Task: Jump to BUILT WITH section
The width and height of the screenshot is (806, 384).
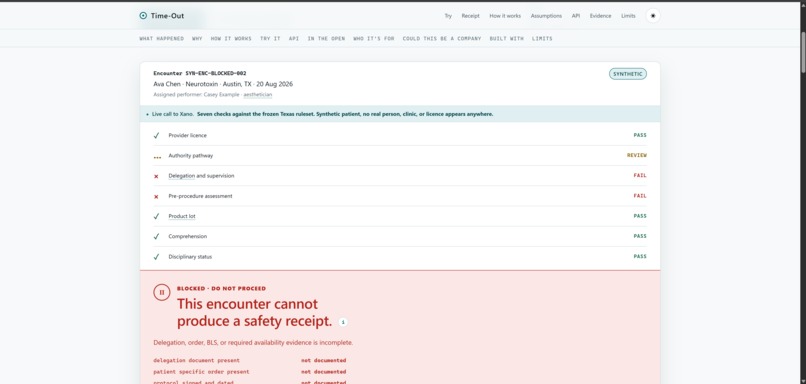Action: [506, 39]
